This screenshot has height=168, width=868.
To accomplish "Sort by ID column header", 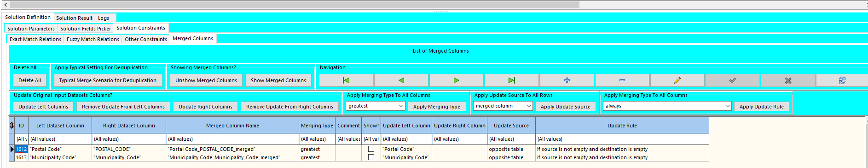I will [x=21, y=126].
